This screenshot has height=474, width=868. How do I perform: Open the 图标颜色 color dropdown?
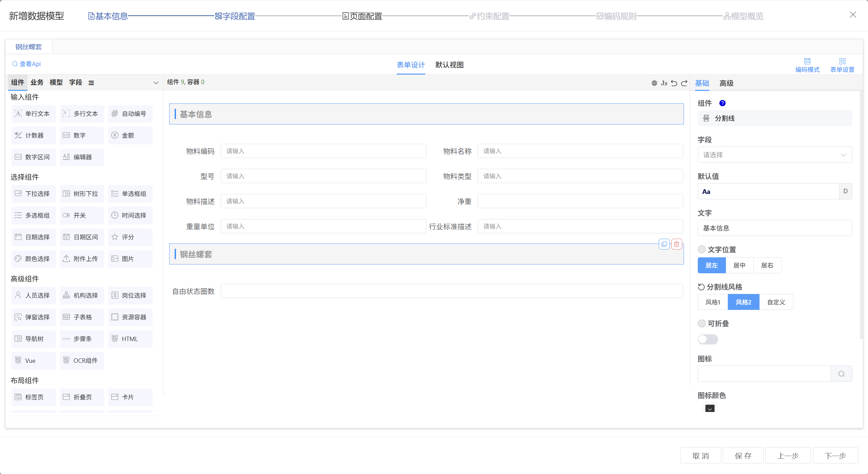[710, 409]
